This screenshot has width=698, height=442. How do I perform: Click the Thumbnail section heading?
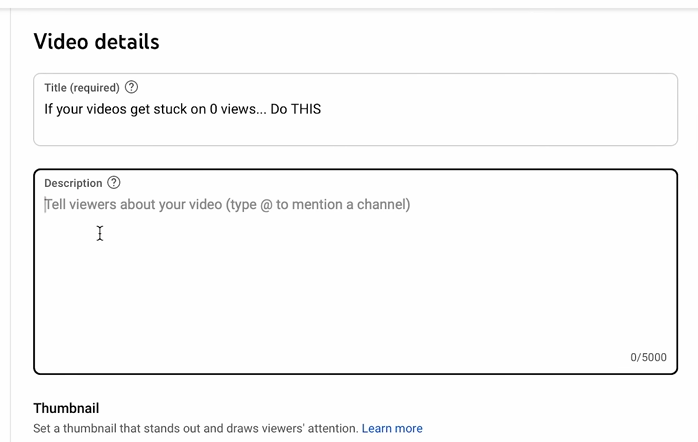tap(66, 408)
